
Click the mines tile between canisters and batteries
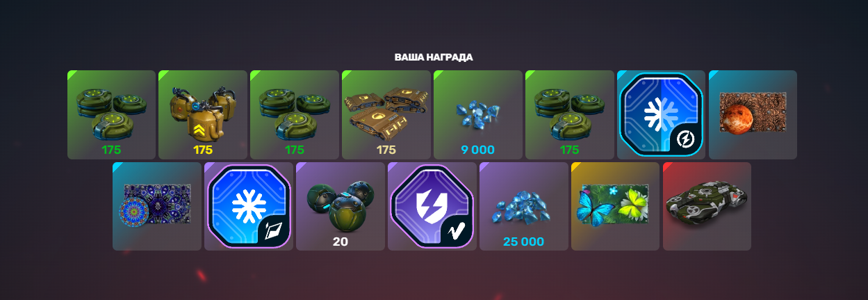coord(295,115)
